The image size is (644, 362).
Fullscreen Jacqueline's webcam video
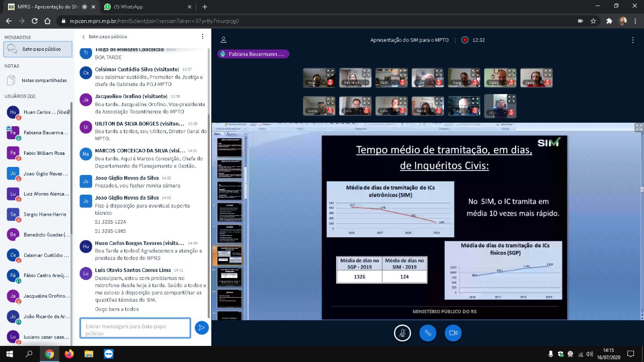click(x=548, y=73)
